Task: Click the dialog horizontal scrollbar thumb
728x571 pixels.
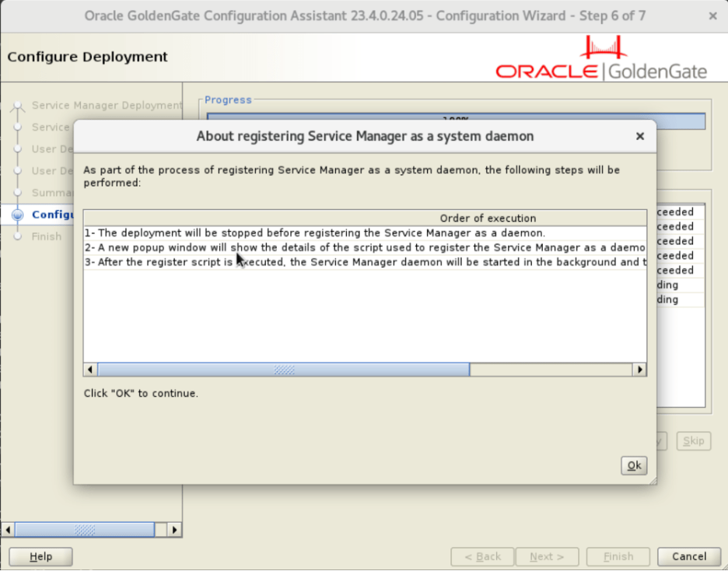Action: (x=284, y=370)
